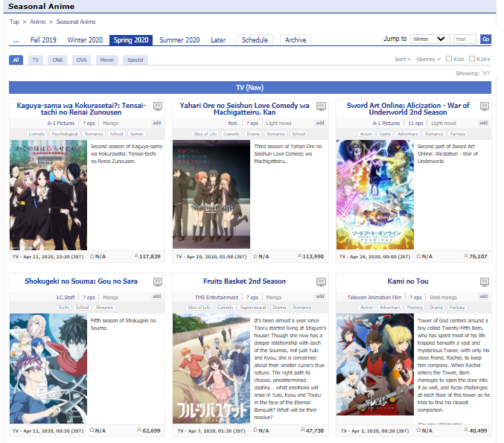This screenshot has width=504, height=443.
Task: Open PV icon for Sword Art Online Alicization
Action: point(485,106)
